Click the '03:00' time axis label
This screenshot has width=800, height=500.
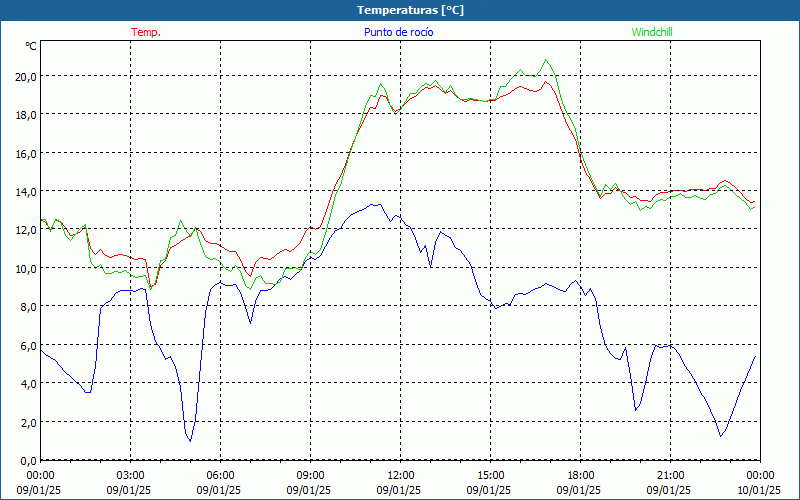[130, 476]
